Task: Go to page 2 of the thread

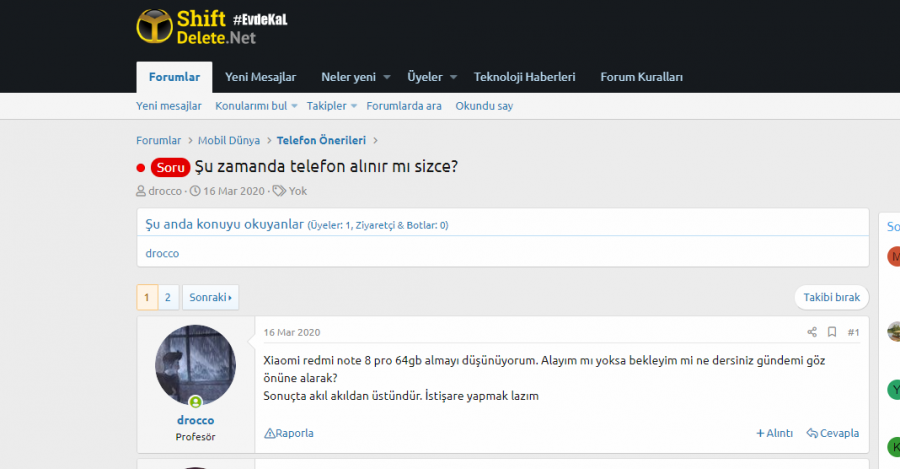Action: [x=168, y=297]
